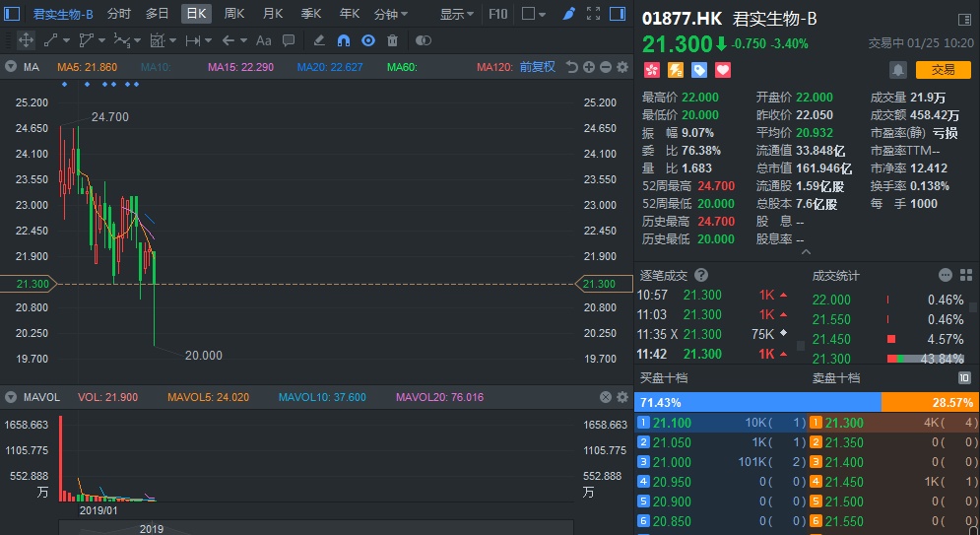This screenshot has height=535, width=980.
Task: Switch 成交统计 to grid view
Action: tap(965, 275)
